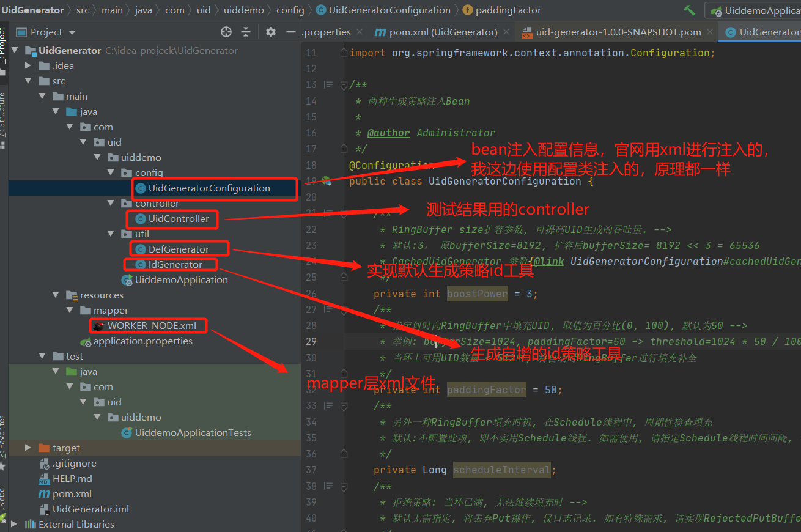Click the locate/scroll-from-source target icon
This screenshot has width=801, height=532.
click(x=226, y=32)
